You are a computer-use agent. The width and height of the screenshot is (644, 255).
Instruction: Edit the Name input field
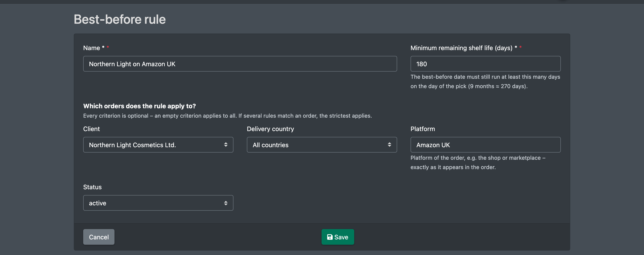240,64
